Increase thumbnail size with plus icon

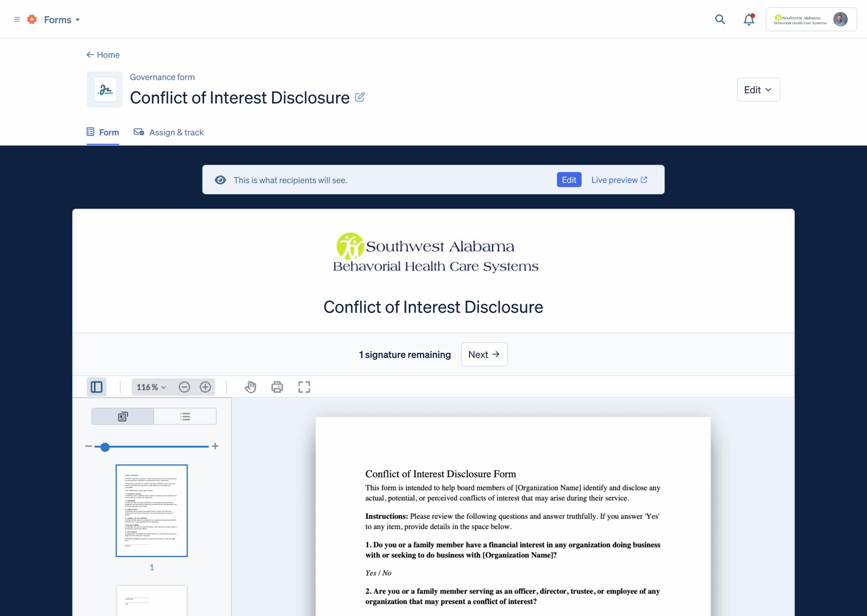(215, 446)
